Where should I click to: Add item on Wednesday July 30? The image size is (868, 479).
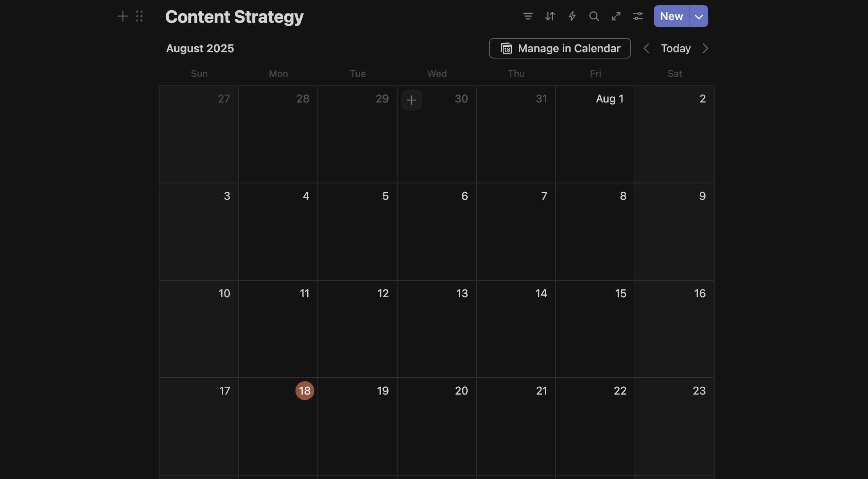(x=411, y=100)
